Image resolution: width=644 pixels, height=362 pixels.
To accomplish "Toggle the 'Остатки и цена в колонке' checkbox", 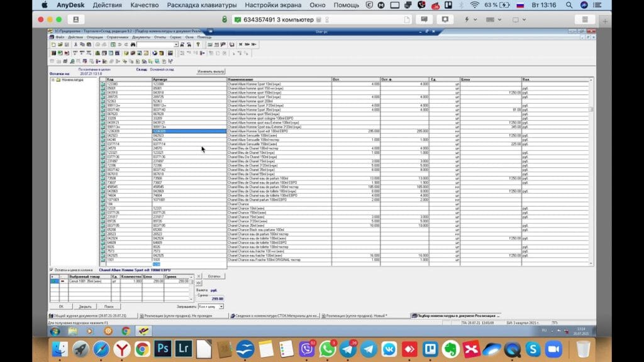I will 52,270.
